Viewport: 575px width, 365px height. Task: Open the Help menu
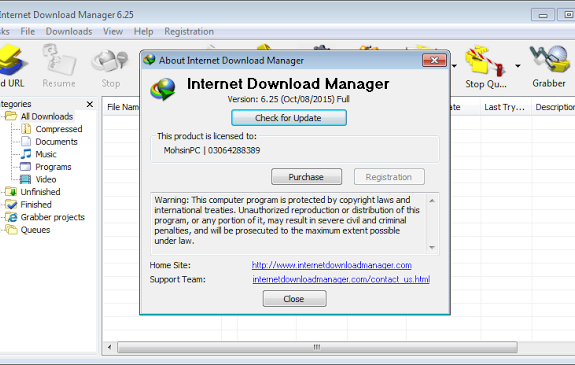[143, 32]
